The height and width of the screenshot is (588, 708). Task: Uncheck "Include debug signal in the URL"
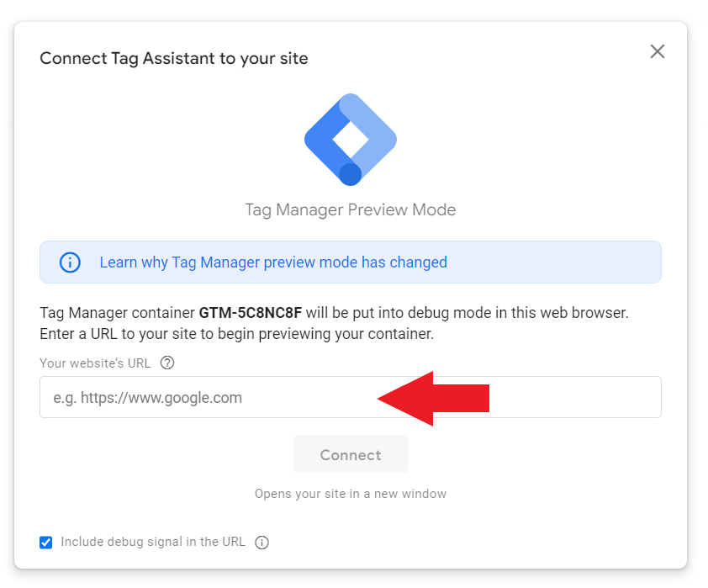46,543
